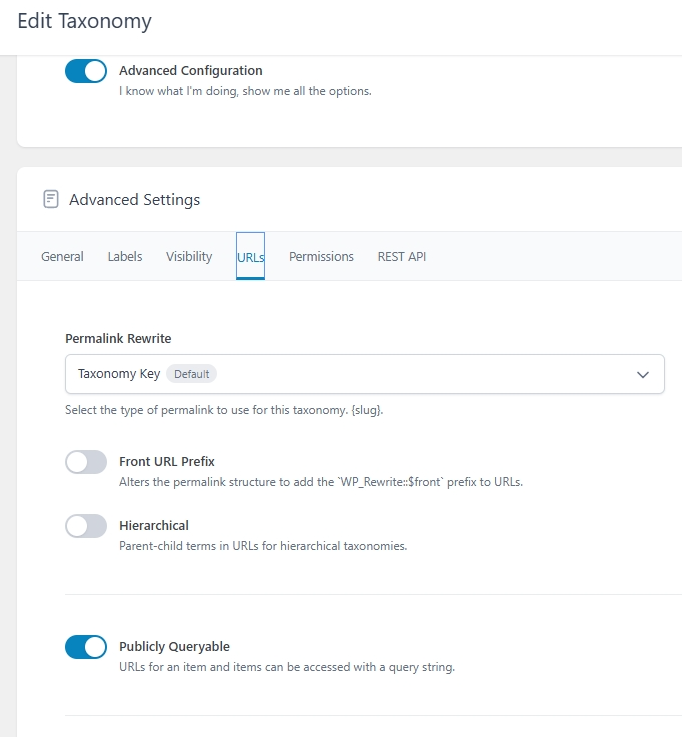
Task: Click the Advanced Settings section heading
Action: 134,200
